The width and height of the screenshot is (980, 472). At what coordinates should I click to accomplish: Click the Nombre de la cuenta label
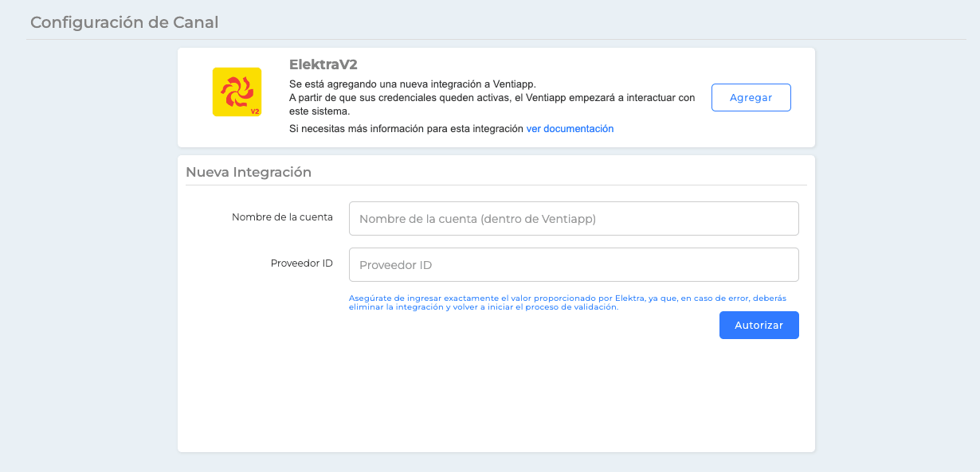[282, 216]
